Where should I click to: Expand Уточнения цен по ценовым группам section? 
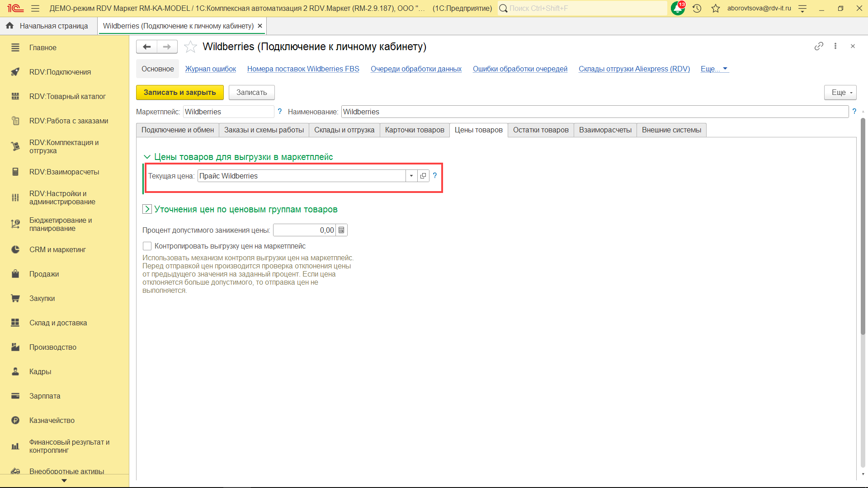(147, 209)
